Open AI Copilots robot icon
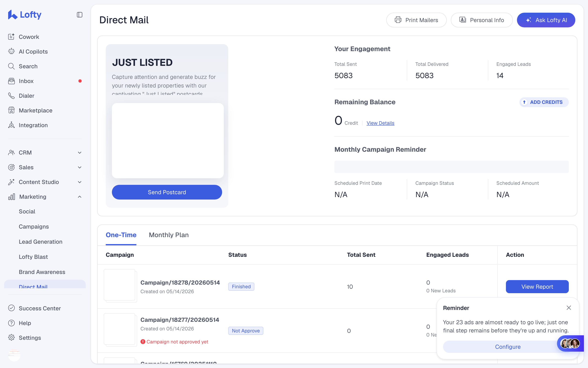Screen dimensions: 588x368 click(11, 51)
